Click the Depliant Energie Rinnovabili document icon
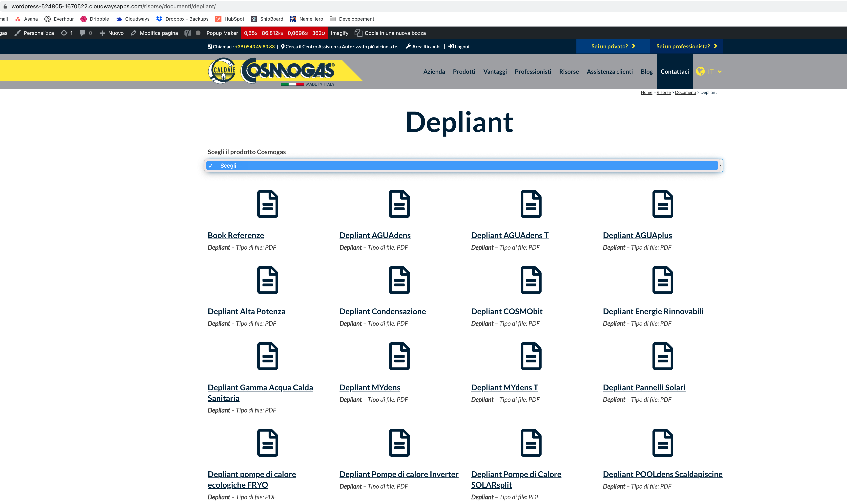The height and width of the screenshot is (504, 847). coord(663,280)
